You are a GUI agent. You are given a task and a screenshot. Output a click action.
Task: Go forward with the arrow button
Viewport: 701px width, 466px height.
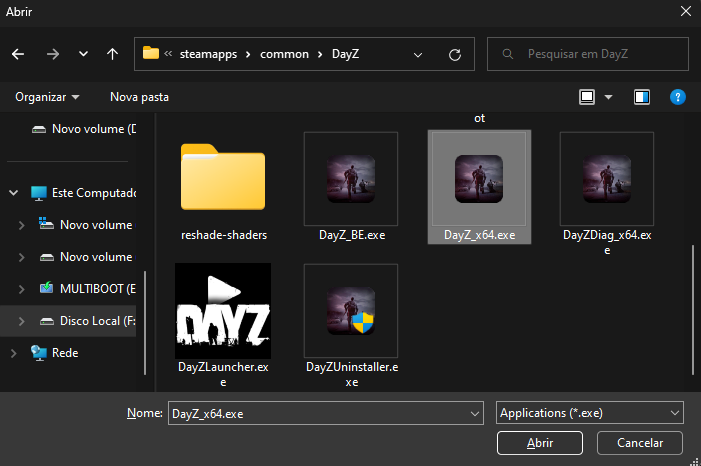click(53, 54)
